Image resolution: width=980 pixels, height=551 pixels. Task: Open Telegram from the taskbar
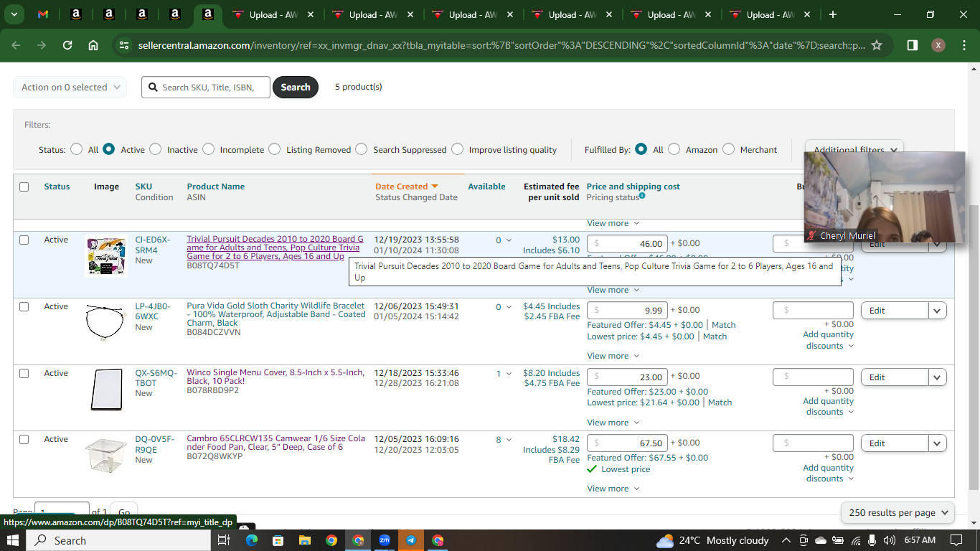[x=411, y=540]
